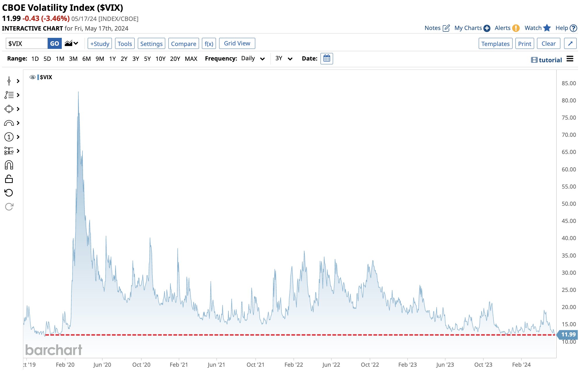Screen dimensions: 588x376
Task: Click the undo arrow icon
Action: pos(9,193)
